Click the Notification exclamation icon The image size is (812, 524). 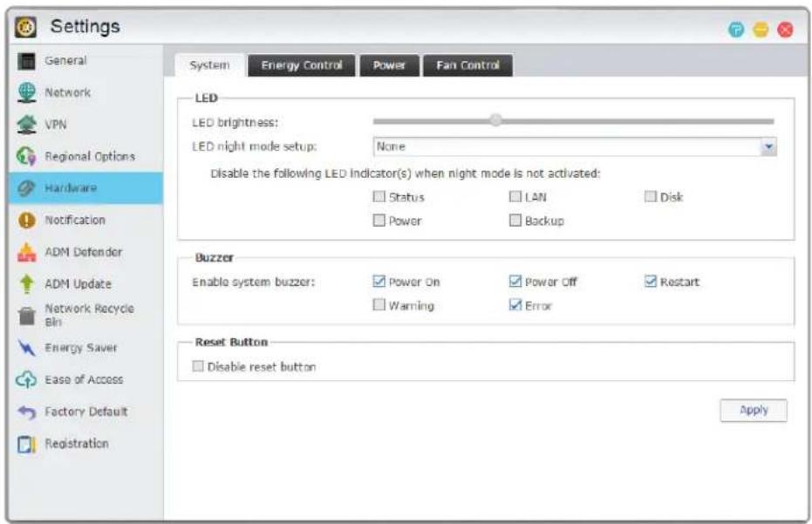(x=26, y=221)
